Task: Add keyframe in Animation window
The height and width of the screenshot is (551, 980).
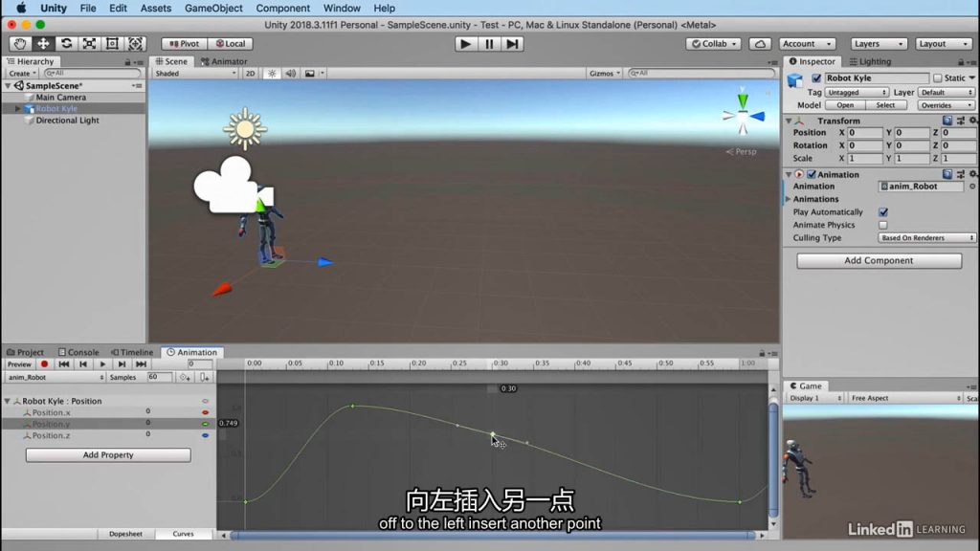Action: click(x=185, y=377)
